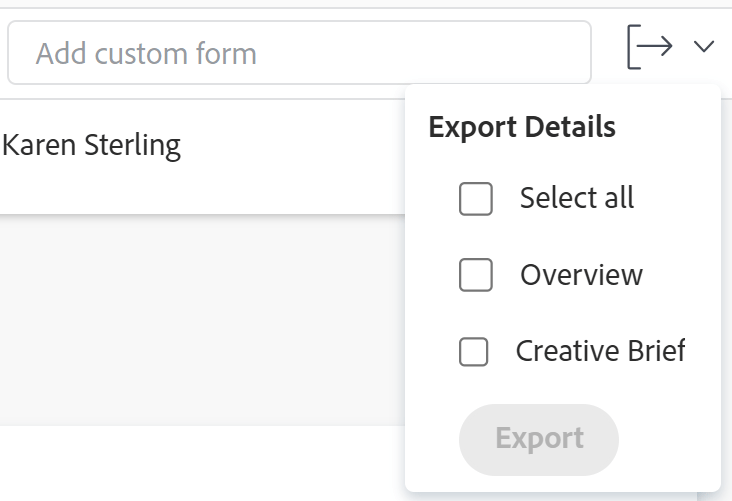
Task: Click empty popup space right of Export button
Action: tap(668, 440)
